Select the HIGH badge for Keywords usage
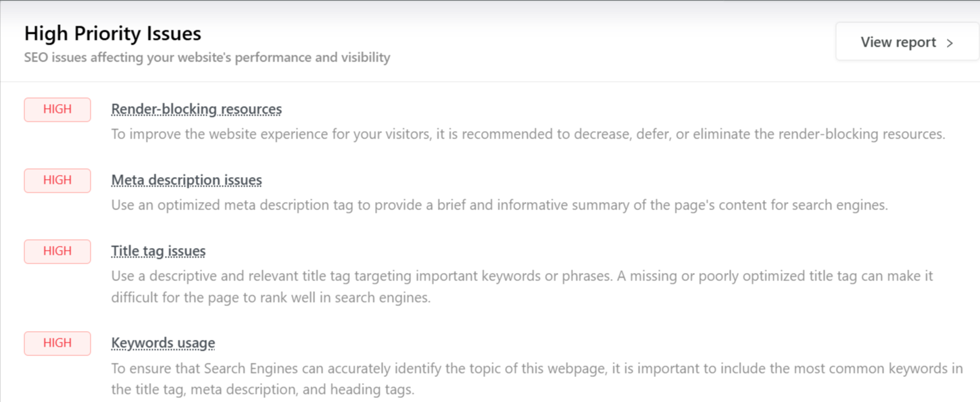Screen dimensions: 980x402 click(57, 343)
